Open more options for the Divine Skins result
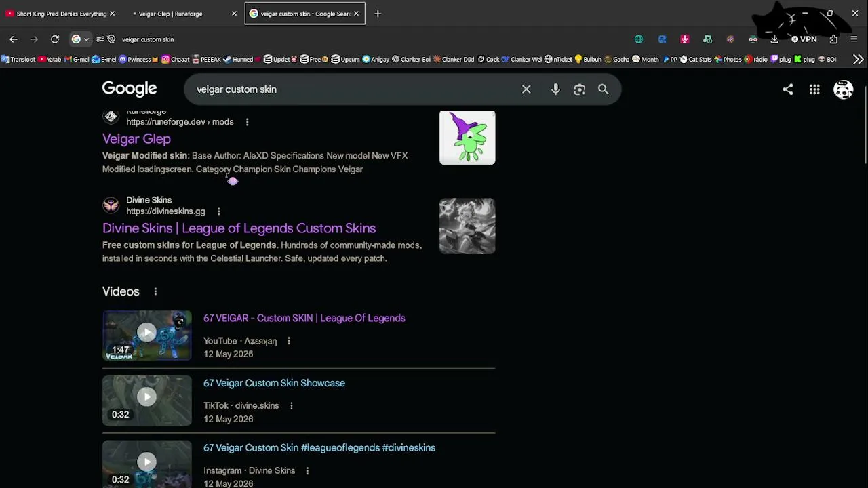This screenshot has height=488, width=868. tap(218, 211)
